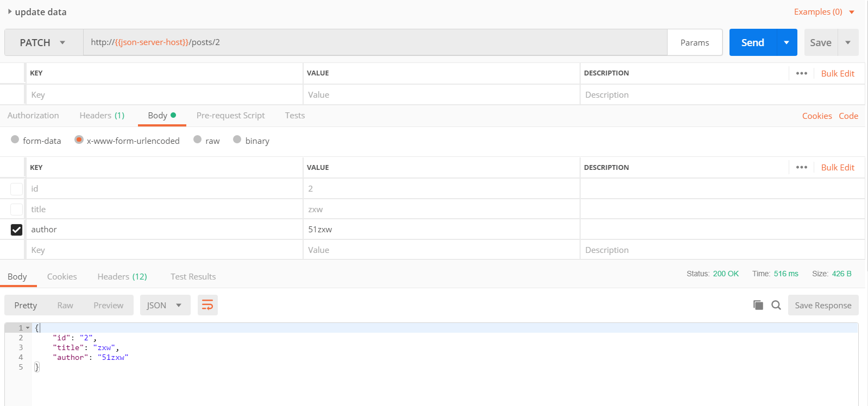Viewport: 868px width, 406px height.
Task: Copy response to clipboard icon
Action: [758, 305]
